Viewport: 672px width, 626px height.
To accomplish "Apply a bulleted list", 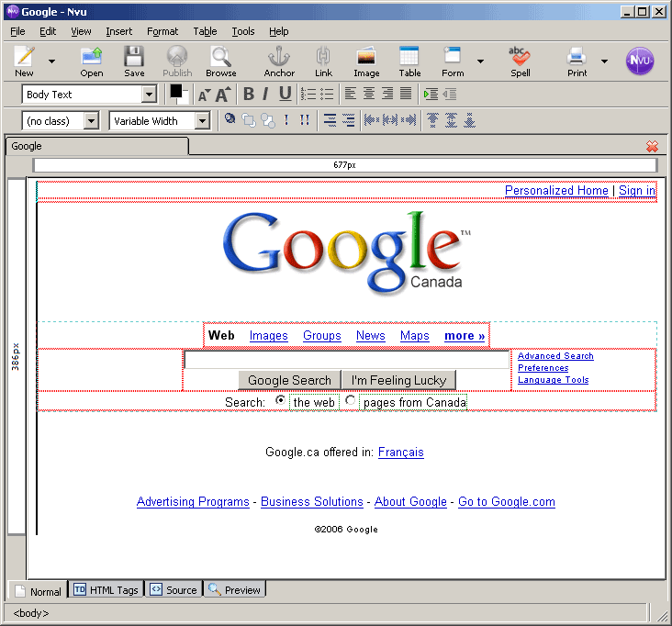I will click(327, 94).
